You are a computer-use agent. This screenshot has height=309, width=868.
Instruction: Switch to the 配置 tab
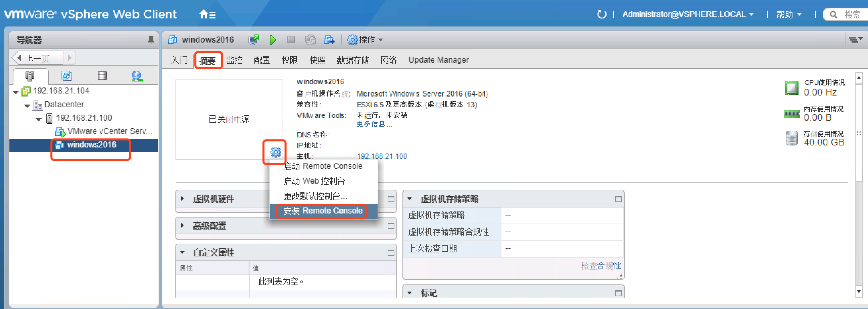click(x=262, y=60)
